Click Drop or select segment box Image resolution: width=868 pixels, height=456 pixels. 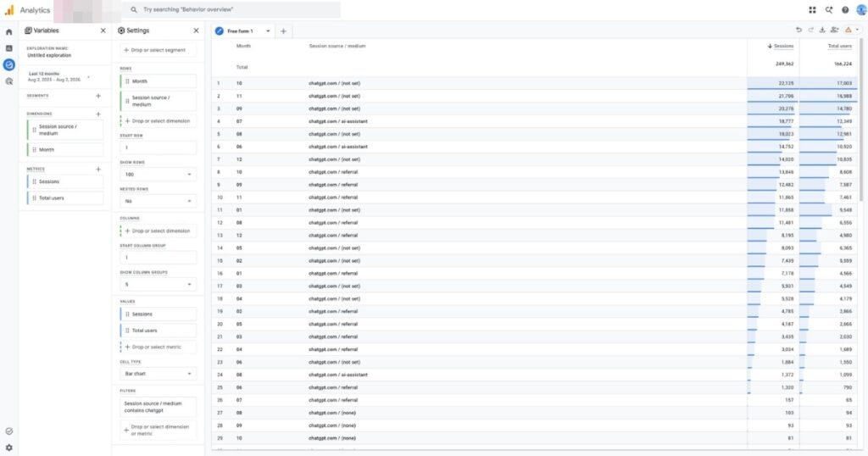click(x=159, y=50)
